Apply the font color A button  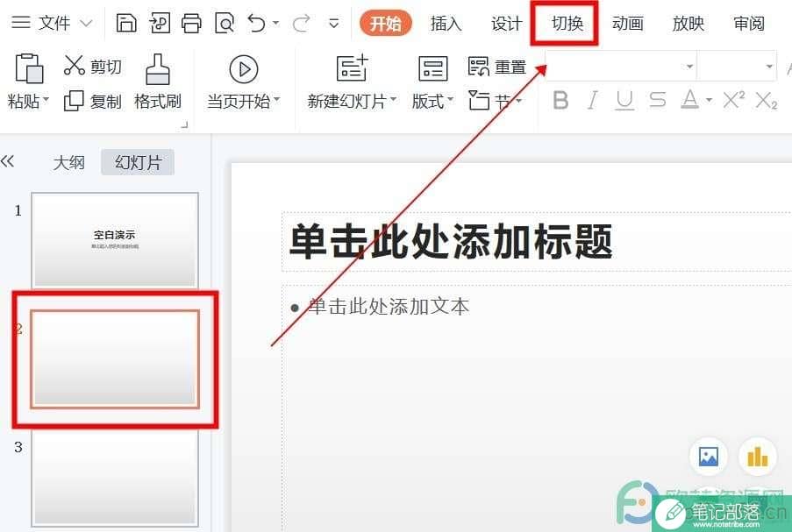(689, 100)
